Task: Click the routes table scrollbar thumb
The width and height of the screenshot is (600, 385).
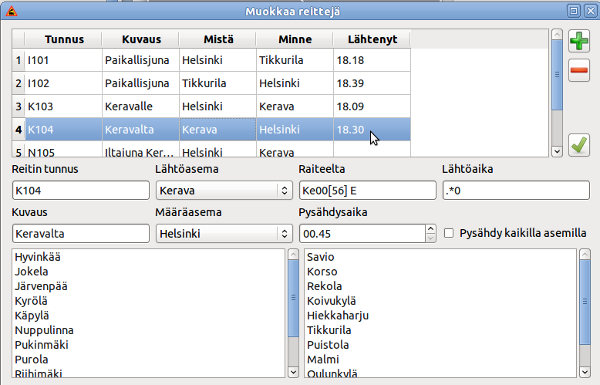Action: (557, 75)
